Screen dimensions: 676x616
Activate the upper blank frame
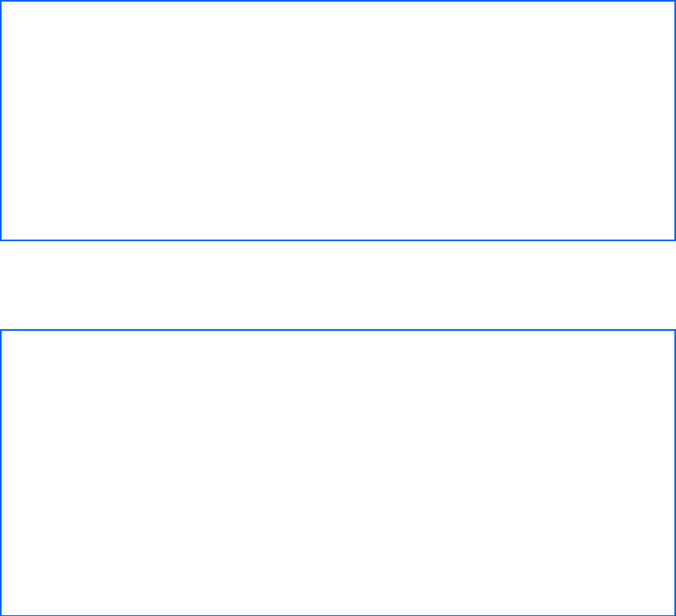point(338,121)
